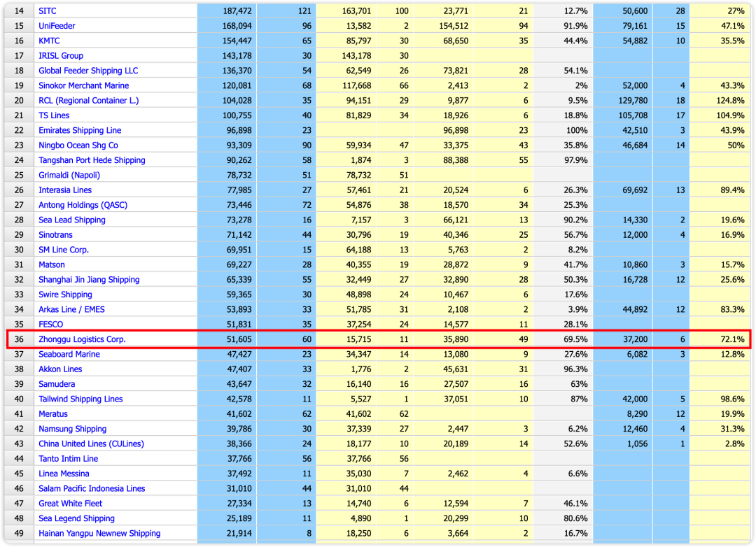The height and width of the screenshot is (547, 756).
Task: Click Tailwind Shipping Lines link
Action: [x=80, y=399]
